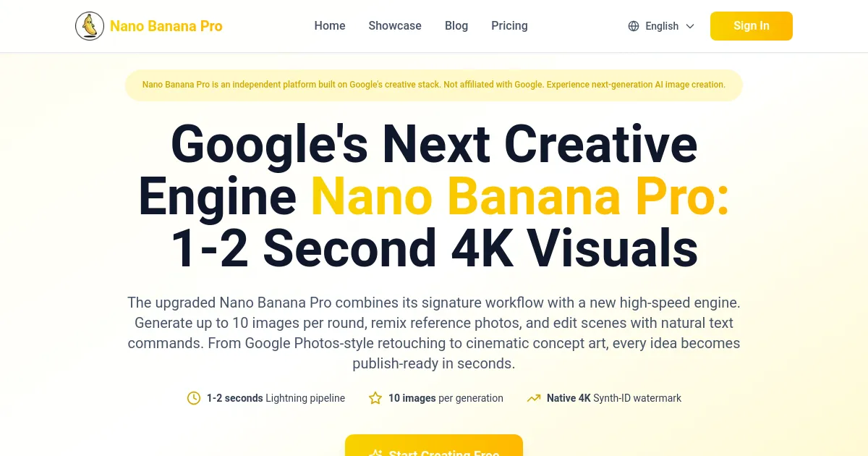Click the sparkle icon on Start Creating
This screenshot has height=456, width=868.
point(375,452)
